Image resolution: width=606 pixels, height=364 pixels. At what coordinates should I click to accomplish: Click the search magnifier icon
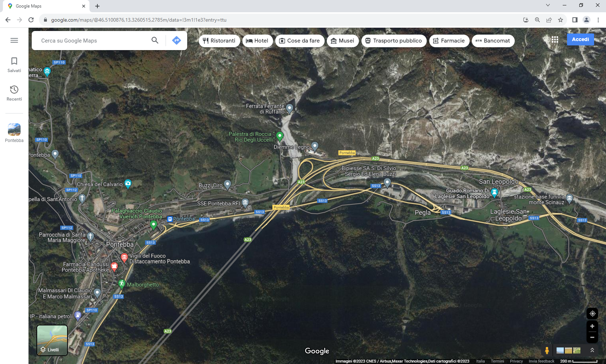tap(155, 40)
